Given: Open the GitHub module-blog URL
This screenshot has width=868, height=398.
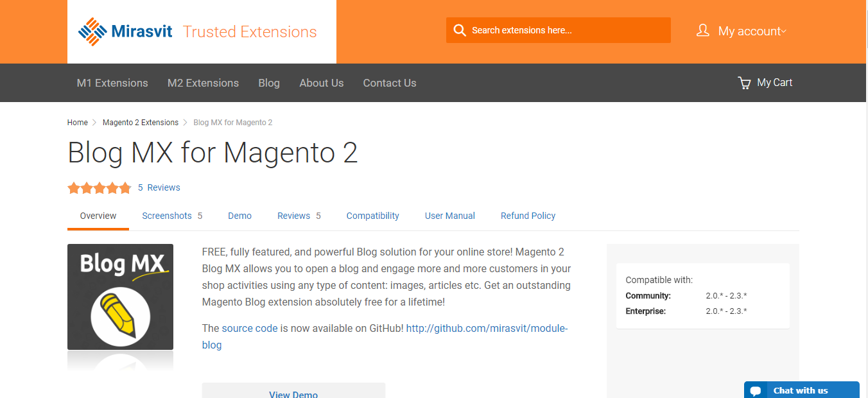Looking at the screenshot, I should pos(487,328).
